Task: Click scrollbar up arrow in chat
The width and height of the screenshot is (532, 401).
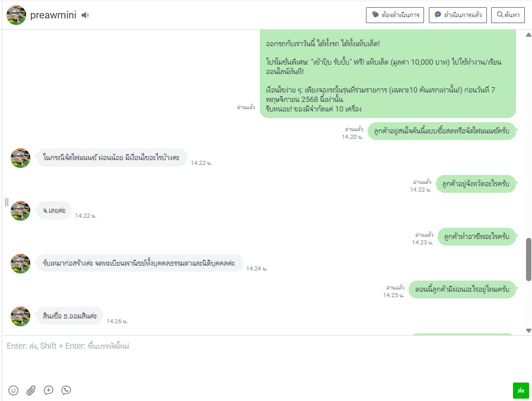Action: click(x=528, y=34)
